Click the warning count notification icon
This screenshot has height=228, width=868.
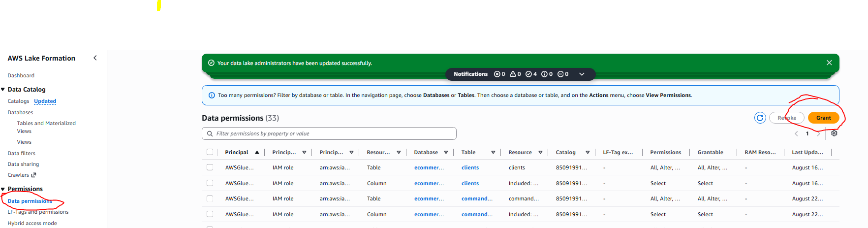point(513,74)
